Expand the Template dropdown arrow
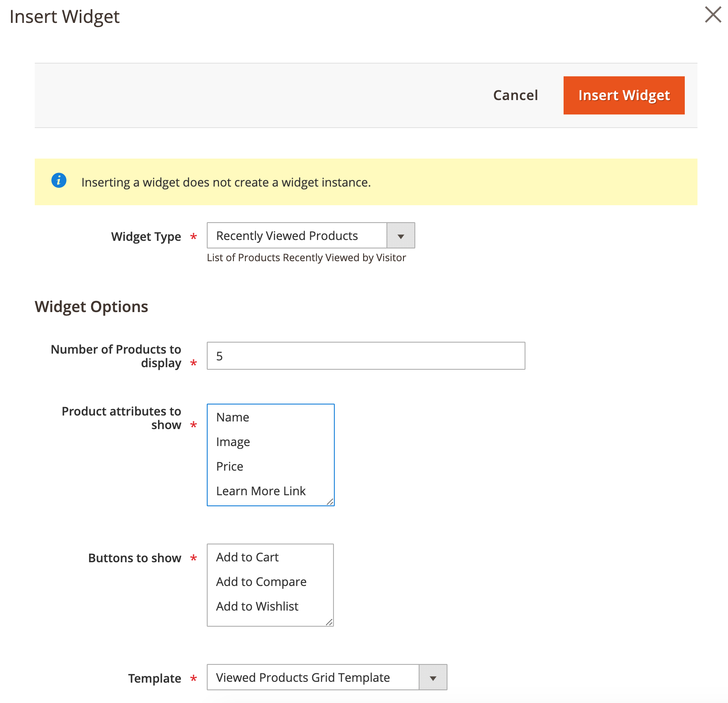 click(433, 678)
